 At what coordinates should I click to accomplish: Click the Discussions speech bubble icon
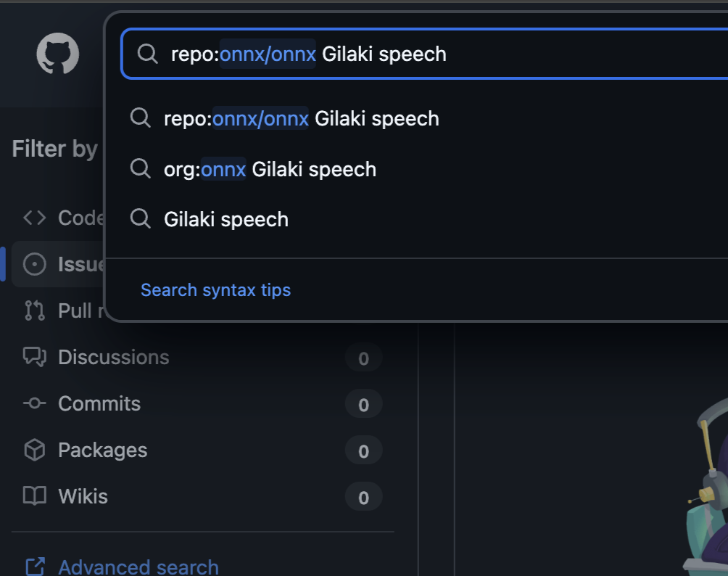[x=34, y=357]
